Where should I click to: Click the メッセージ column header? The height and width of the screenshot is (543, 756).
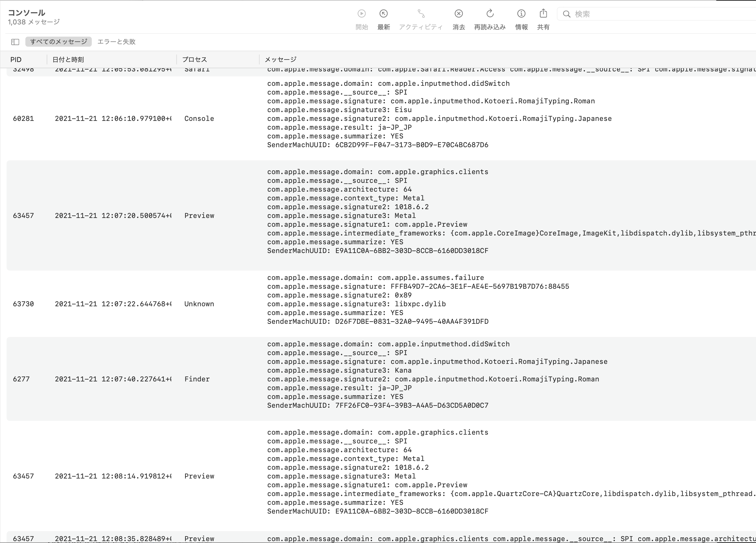280,60
